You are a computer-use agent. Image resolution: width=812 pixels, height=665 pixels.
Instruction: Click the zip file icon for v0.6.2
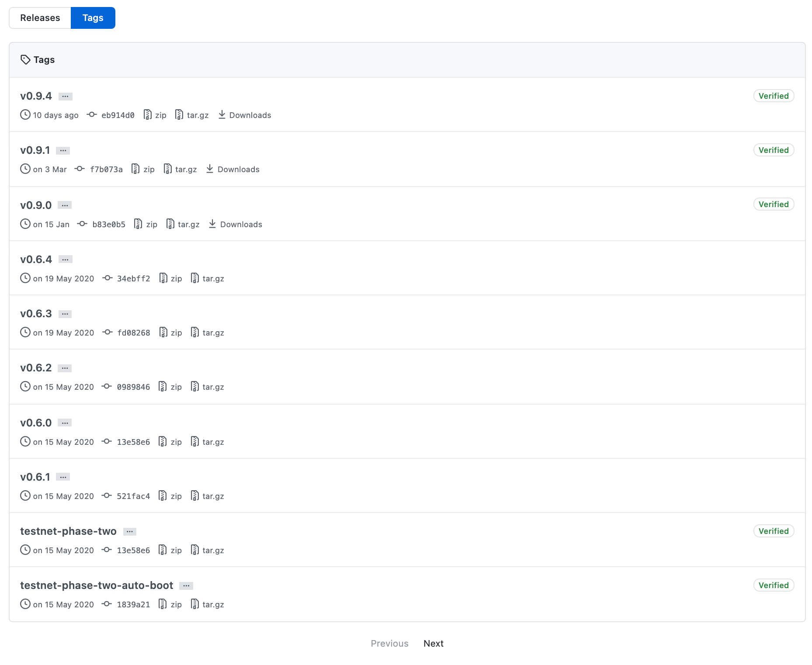pos(163,386)
